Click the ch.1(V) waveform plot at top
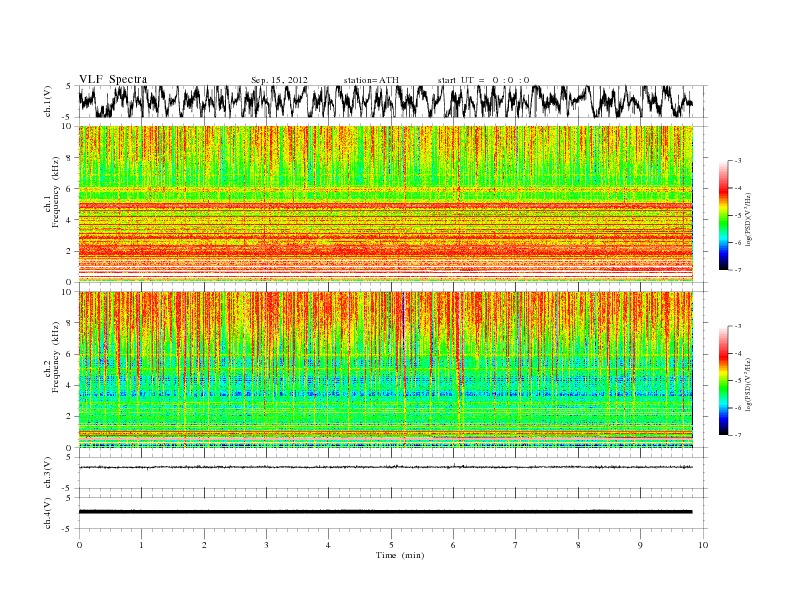The image size is (792, 612). pyautogui.click(x=392, y=101)
